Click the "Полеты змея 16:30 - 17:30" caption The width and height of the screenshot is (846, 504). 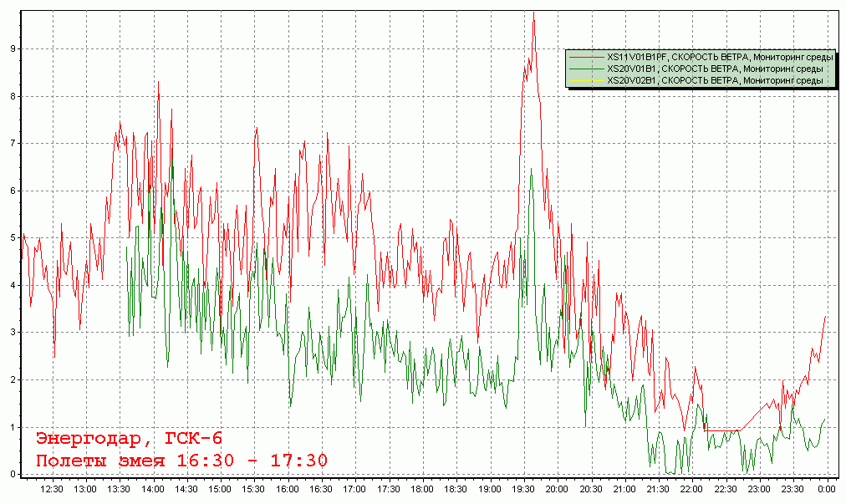pyautogui.click(x=181, y=461)
